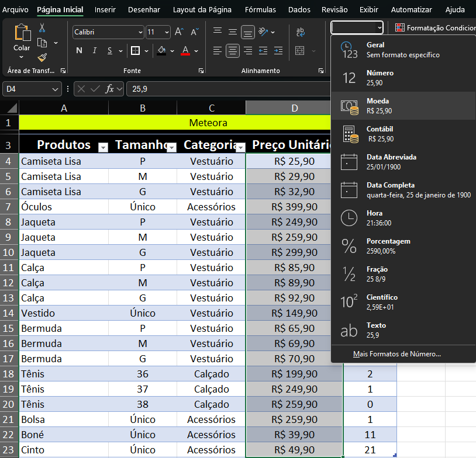Screen dimensions: 476x458
Task: Toggle Bold formatting (N)
Action: coord(79,51)
